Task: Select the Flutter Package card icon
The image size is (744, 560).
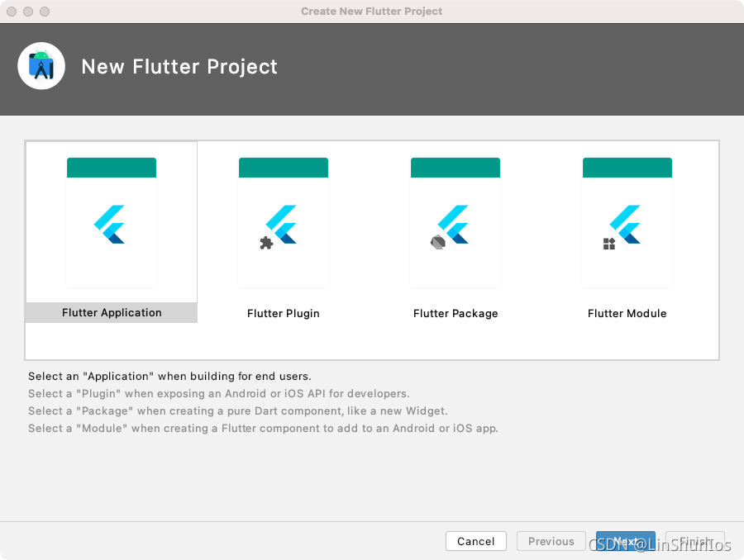Action: 455,222
